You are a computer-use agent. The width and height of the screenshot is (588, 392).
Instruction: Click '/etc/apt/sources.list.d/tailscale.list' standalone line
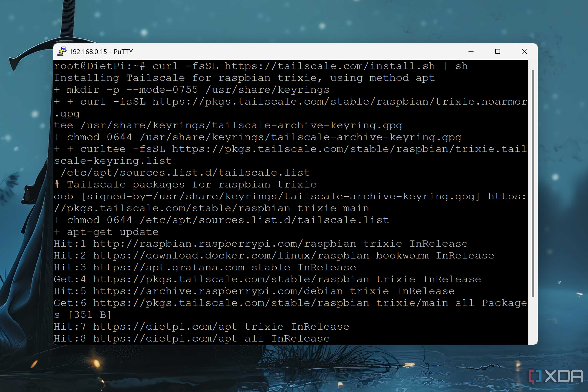pyautogui.click(x=185, y=173)
